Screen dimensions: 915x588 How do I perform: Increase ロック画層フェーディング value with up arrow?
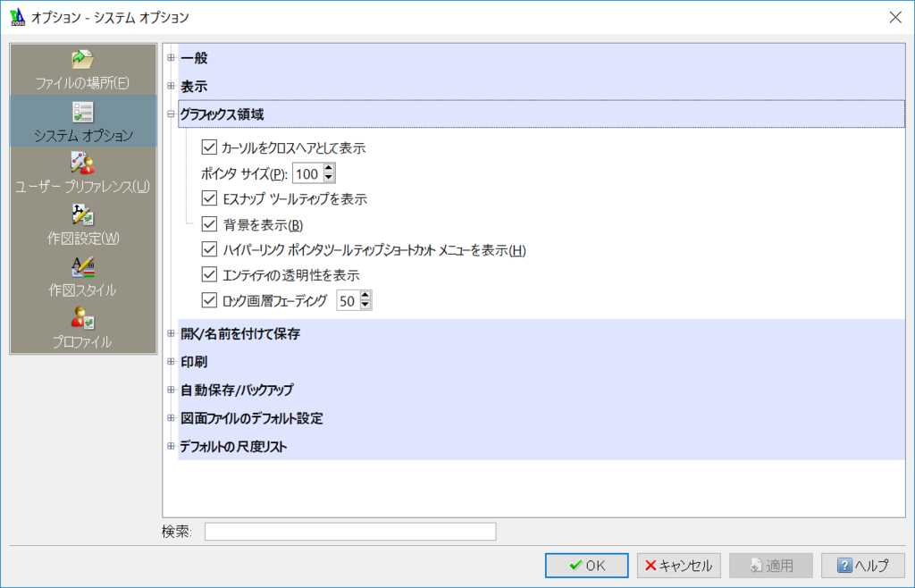(365, 296)
